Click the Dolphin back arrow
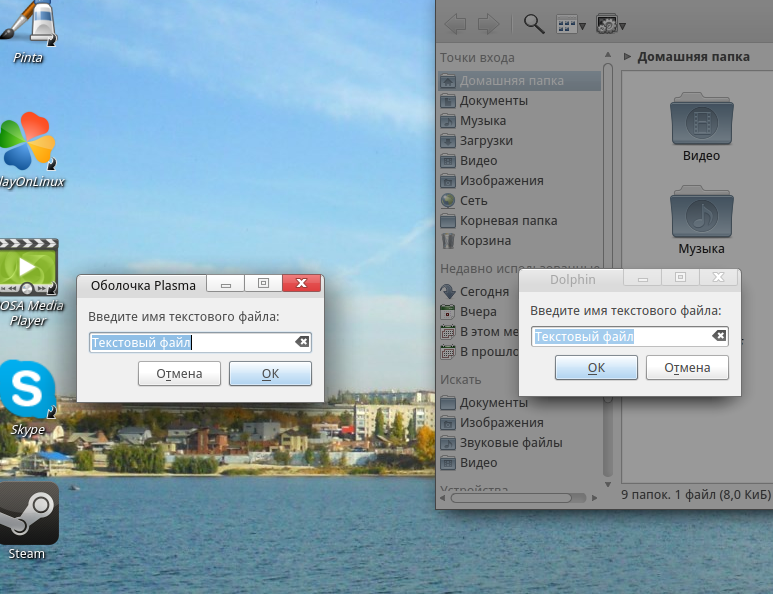 (456, 24)
